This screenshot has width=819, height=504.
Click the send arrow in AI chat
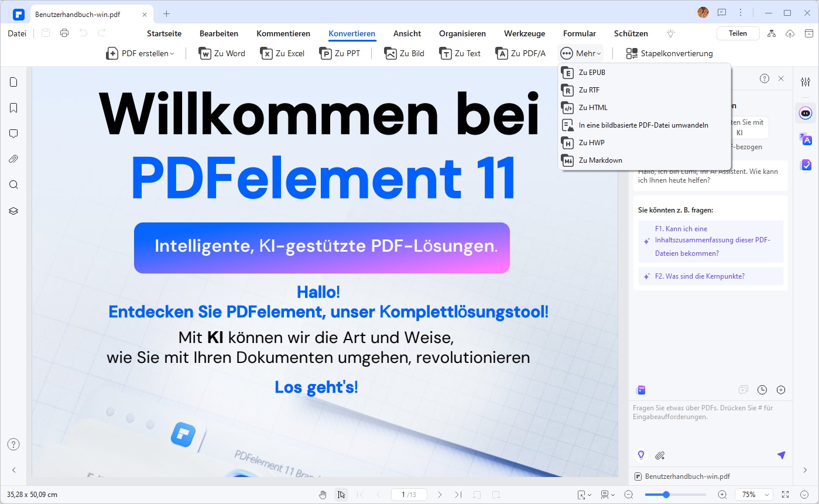(781, 455)
